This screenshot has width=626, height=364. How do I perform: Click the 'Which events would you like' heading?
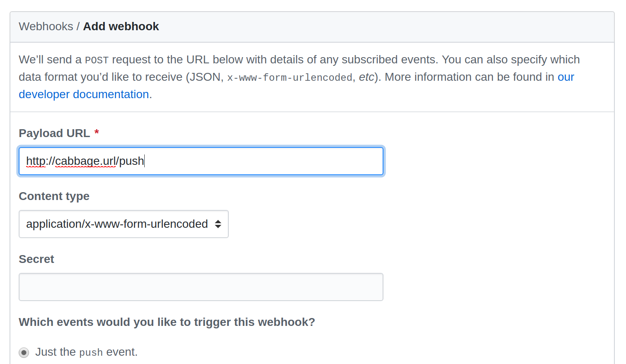167,322
